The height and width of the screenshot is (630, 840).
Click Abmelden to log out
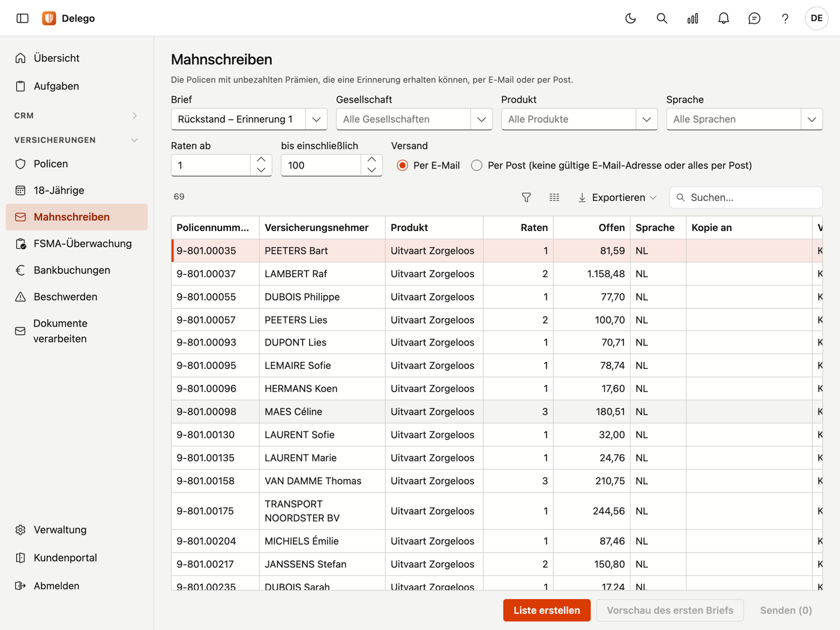click(x=77, y=586)
